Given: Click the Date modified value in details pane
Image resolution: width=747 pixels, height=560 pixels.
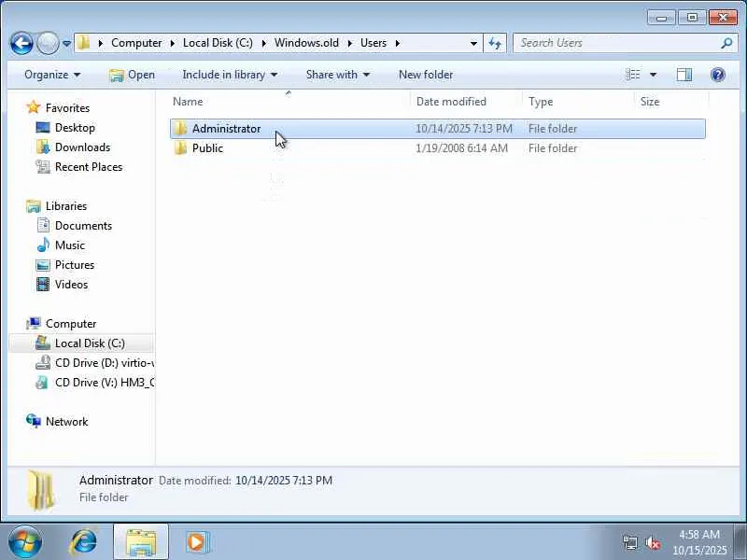Looking at the screenshot, I should (x=284, y=481).
